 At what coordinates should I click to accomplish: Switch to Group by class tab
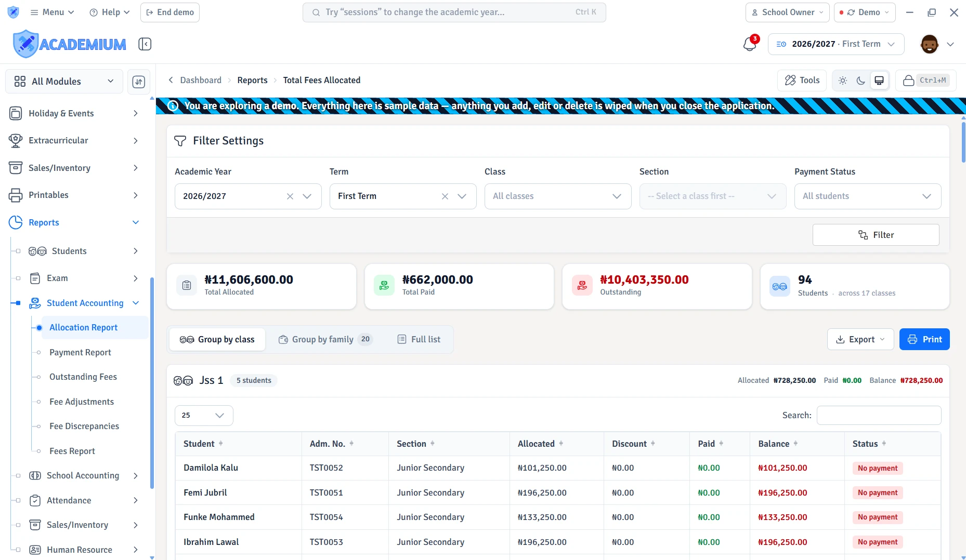click(x=217, y=339)
